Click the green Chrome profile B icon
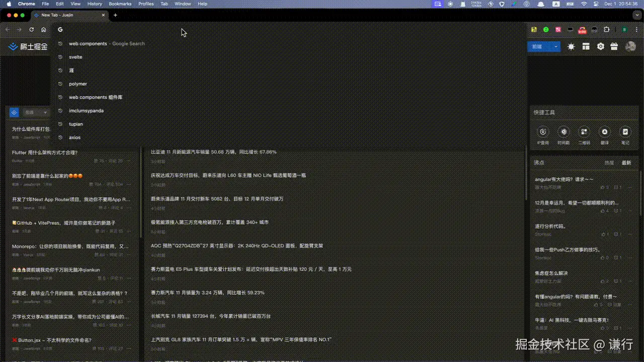This screenshot has height=362, width=644. click(624, 30)
